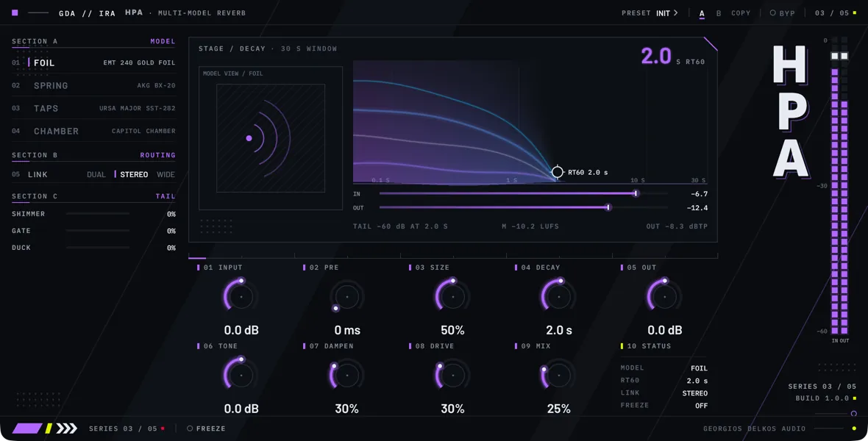Click the purple square logo icon

[x=15, y=12]
